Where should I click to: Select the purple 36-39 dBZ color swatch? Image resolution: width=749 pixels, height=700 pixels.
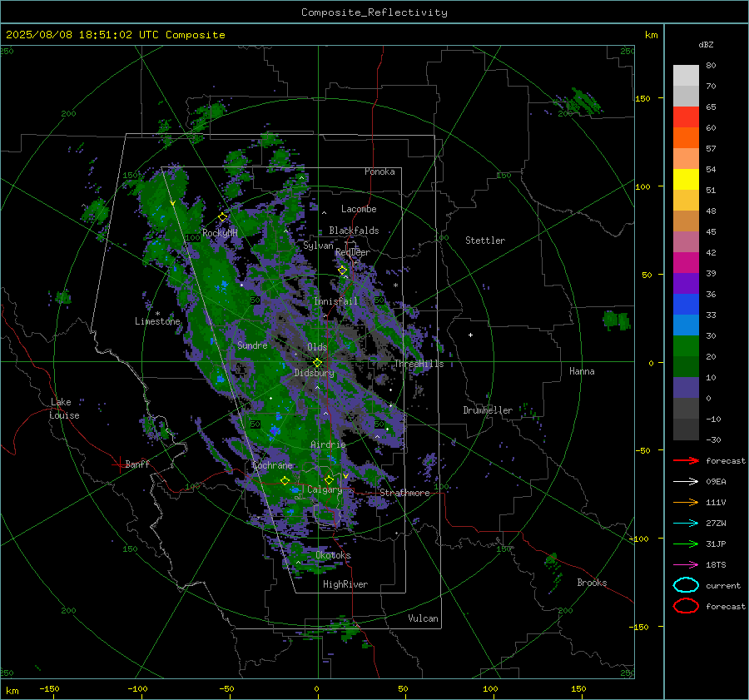[x=686, y=283]
